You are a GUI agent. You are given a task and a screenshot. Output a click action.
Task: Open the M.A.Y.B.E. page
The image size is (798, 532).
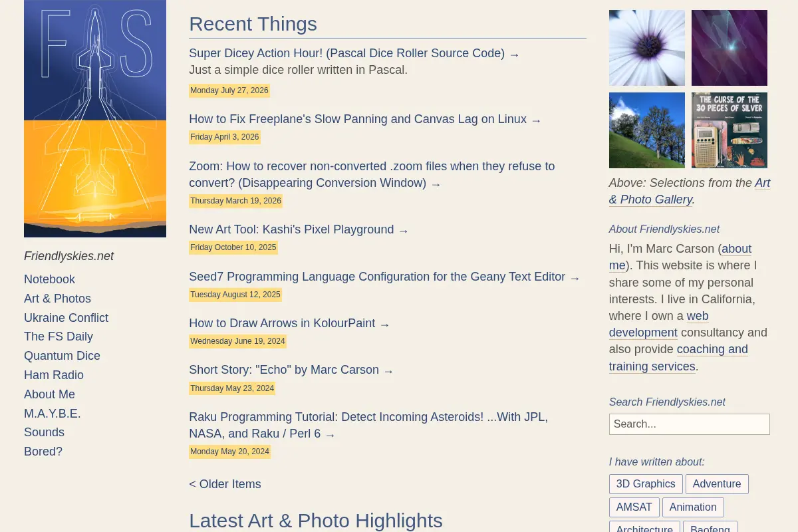[53, 414]
